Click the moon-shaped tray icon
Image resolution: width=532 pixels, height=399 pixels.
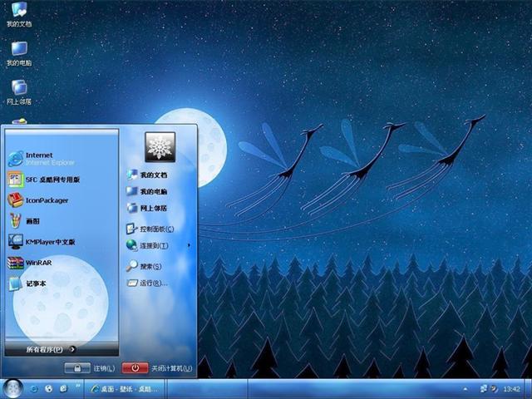coord(495,389)
